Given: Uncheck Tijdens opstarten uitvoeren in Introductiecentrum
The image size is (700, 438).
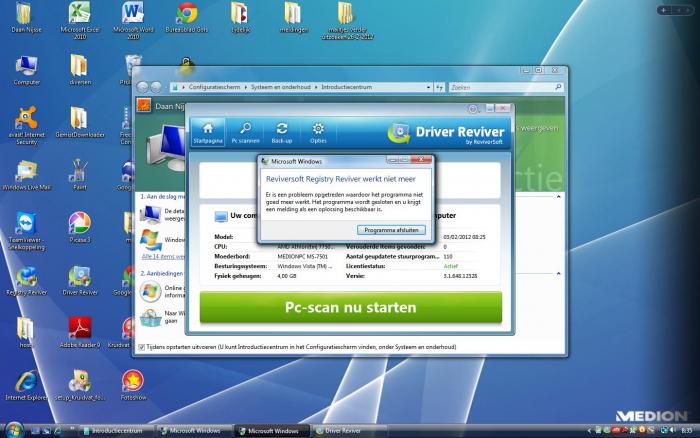Looking at the screenshot, I should click(142, 347).
